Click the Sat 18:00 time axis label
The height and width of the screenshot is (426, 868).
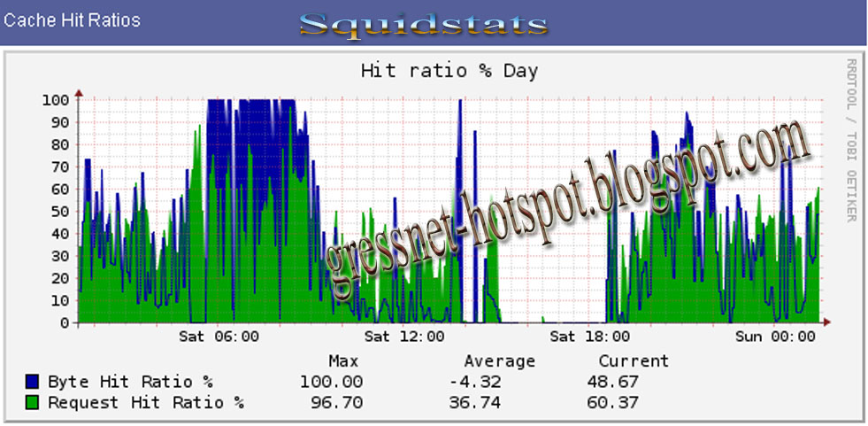(589, 337)
